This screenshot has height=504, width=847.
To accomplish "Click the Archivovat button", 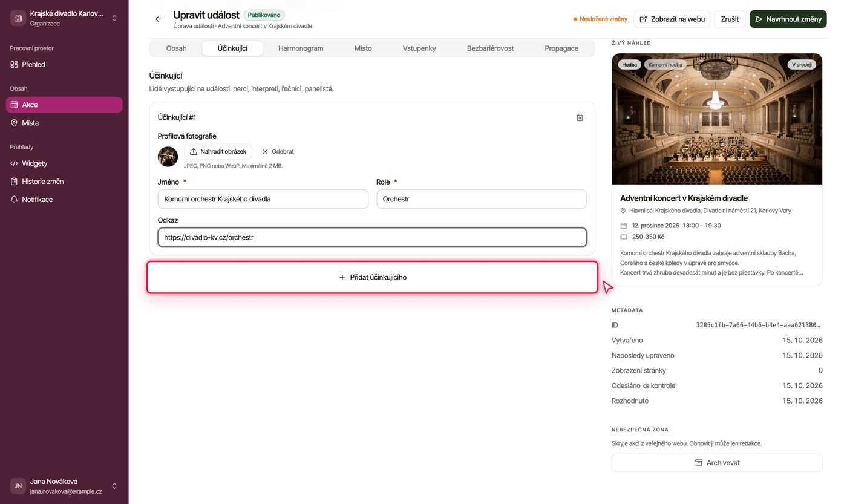I will coord(717,463).
